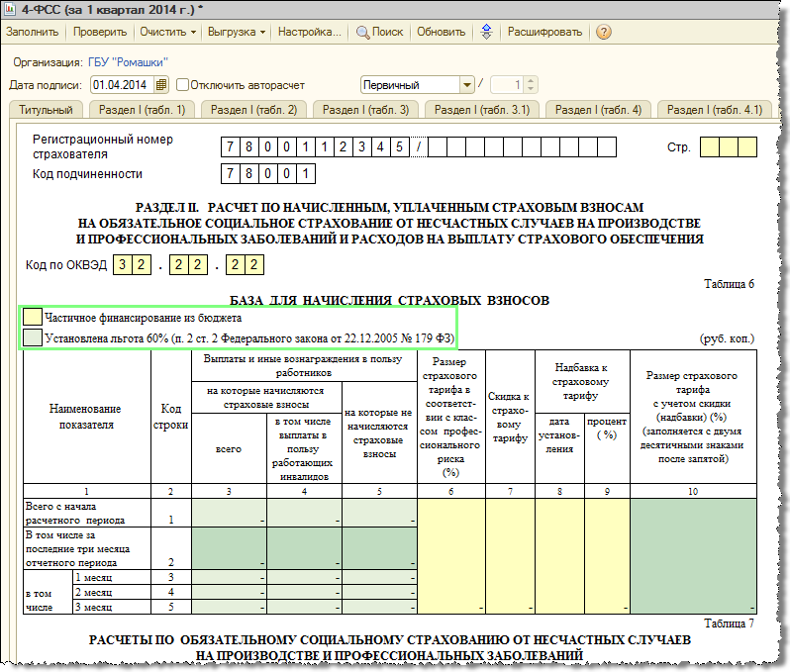790x672 pixels.
Task: Click the Поиск magnifier icon
Action: click(x=362, y=32)
